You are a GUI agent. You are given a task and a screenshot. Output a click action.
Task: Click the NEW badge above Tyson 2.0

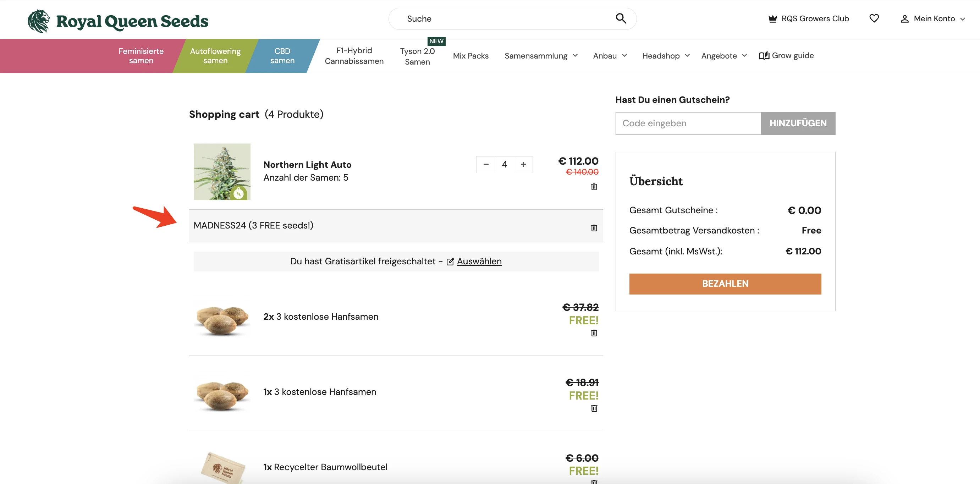coord(436,41)
